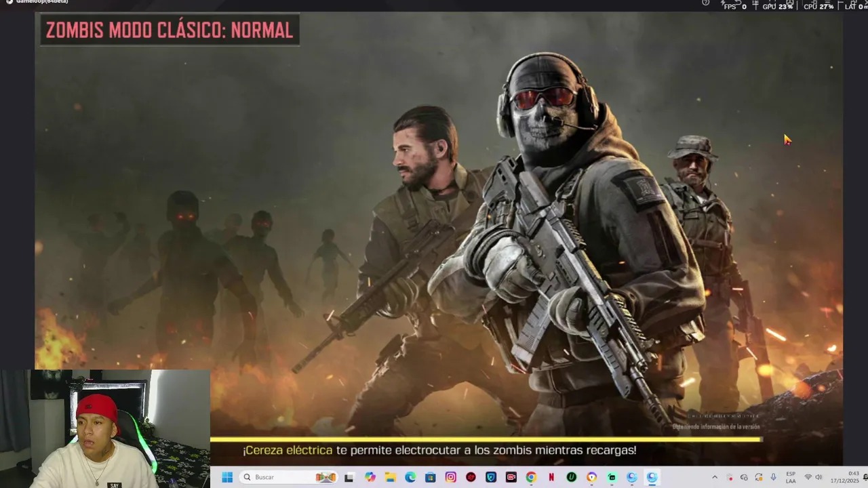The image size is (868, 488).
Task: Click the Gameloop window title text
Action: [41, 2]
